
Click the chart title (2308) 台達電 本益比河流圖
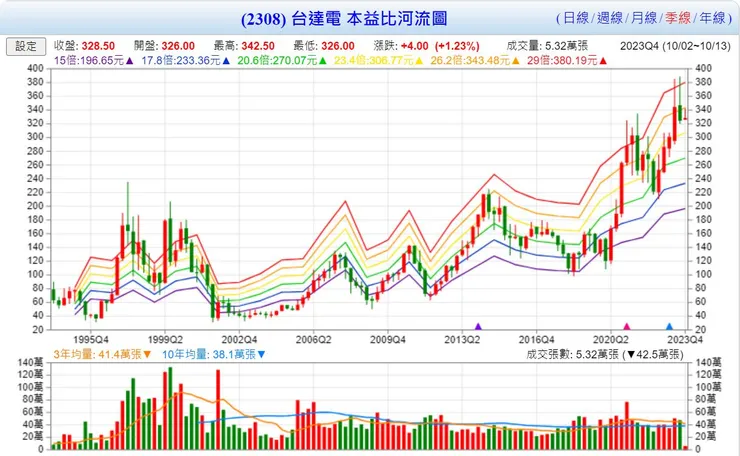point(344,19)
